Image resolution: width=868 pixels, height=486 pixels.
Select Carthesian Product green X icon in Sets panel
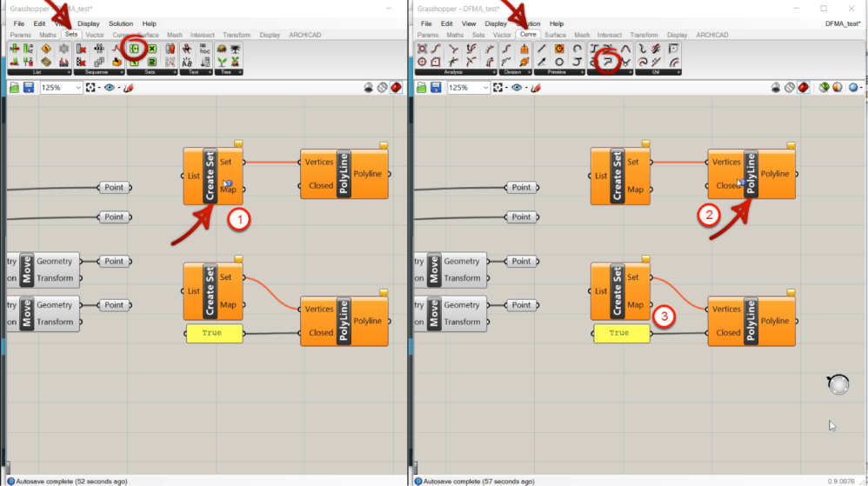coord(151,49)
